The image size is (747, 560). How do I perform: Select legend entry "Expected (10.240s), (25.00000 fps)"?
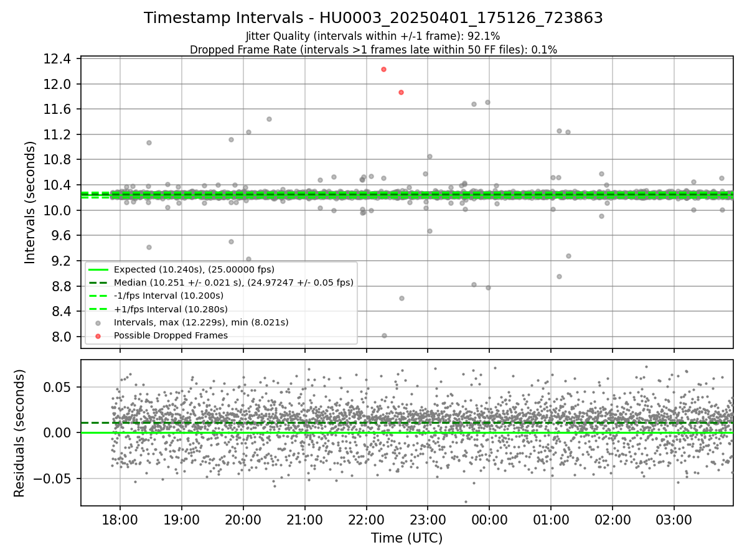tap(194, 269)
